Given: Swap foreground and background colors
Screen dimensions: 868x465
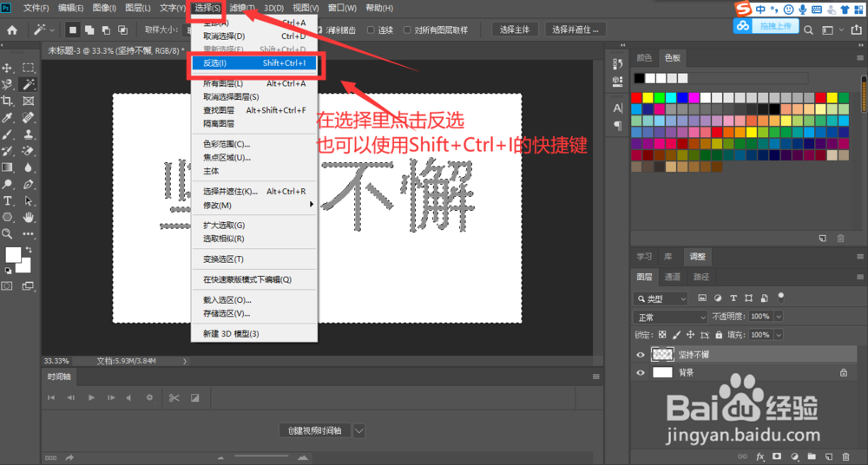Looking at the screenshot, I should click(x=29, y=250).
